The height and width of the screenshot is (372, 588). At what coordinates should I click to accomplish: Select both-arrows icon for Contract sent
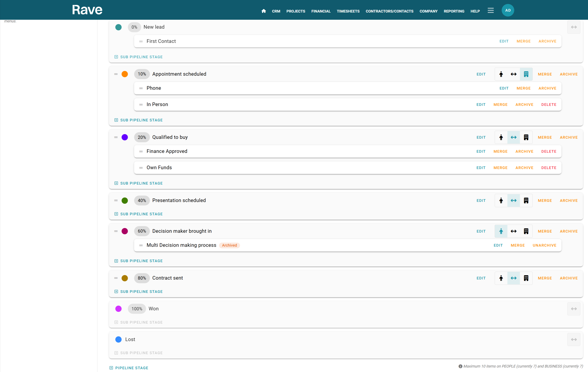(x=514, y=278)
